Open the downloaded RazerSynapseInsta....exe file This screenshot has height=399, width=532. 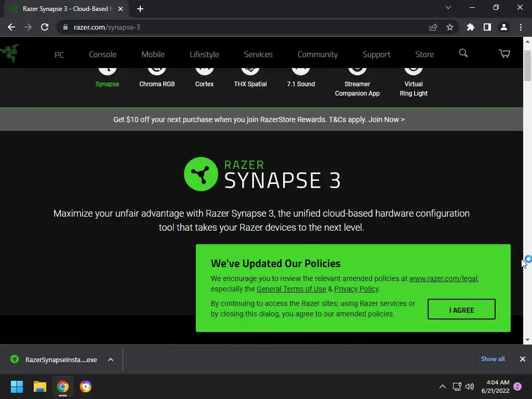point(55,360)
